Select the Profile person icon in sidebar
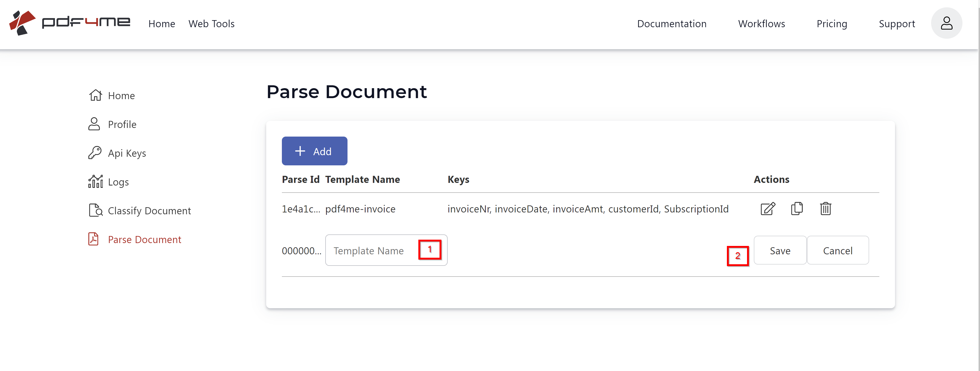Viewport: 980px width, 371px height. pyautogui.click(x=94, y=124)
